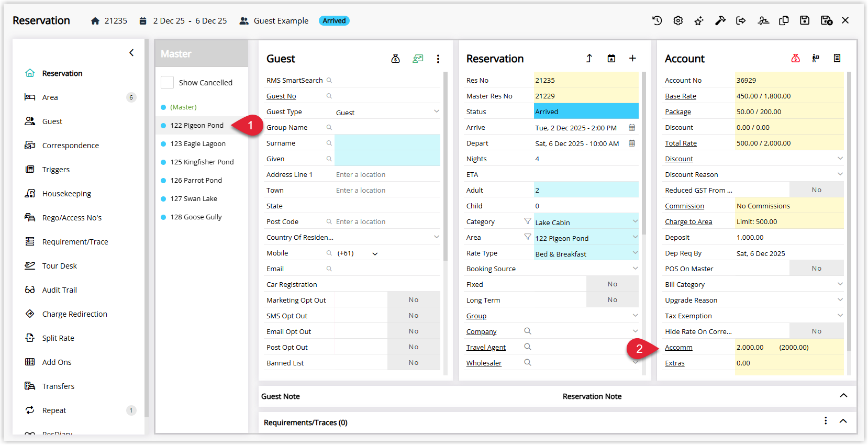Collapse Requirements/Traces section chevron
The image size is (868, 445).
pos(843,421)
